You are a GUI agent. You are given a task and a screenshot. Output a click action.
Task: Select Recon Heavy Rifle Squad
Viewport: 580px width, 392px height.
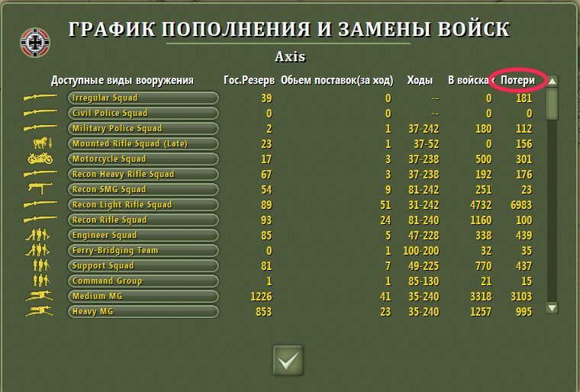pyautogui.click(x=143, y=174)
